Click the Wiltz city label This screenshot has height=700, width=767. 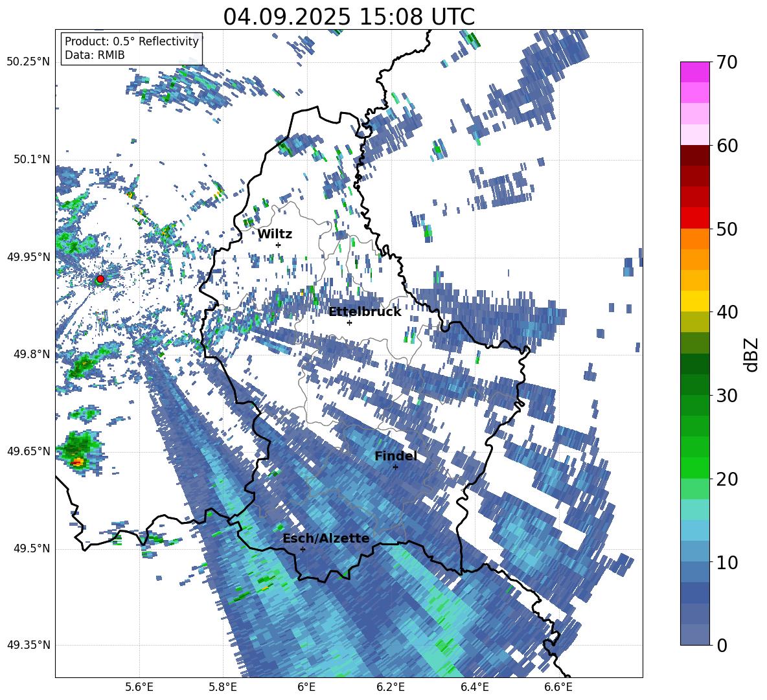coord(275,234)
